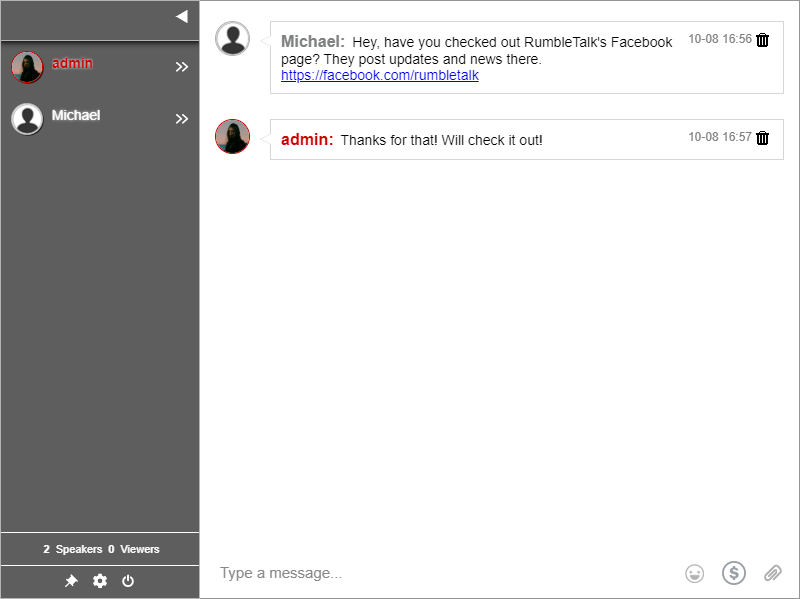Click Michael's avatar in the chat message
Screen dimensions: 800x599
233,39
